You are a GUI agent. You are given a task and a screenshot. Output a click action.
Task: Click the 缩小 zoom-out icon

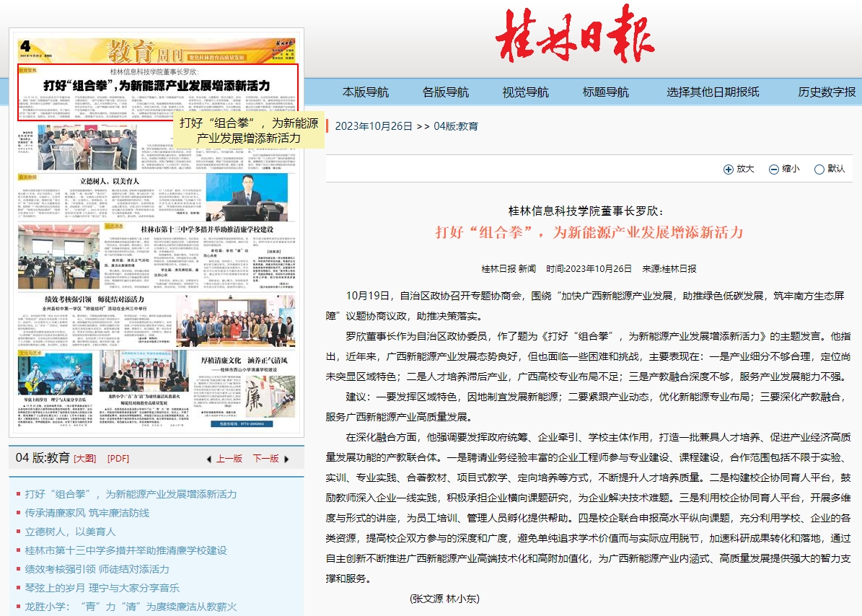coord(774,170)
